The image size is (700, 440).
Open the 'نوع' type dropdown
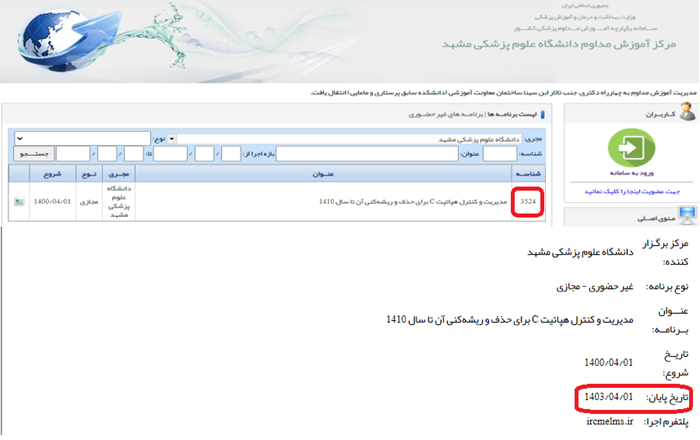click(82, 138)
